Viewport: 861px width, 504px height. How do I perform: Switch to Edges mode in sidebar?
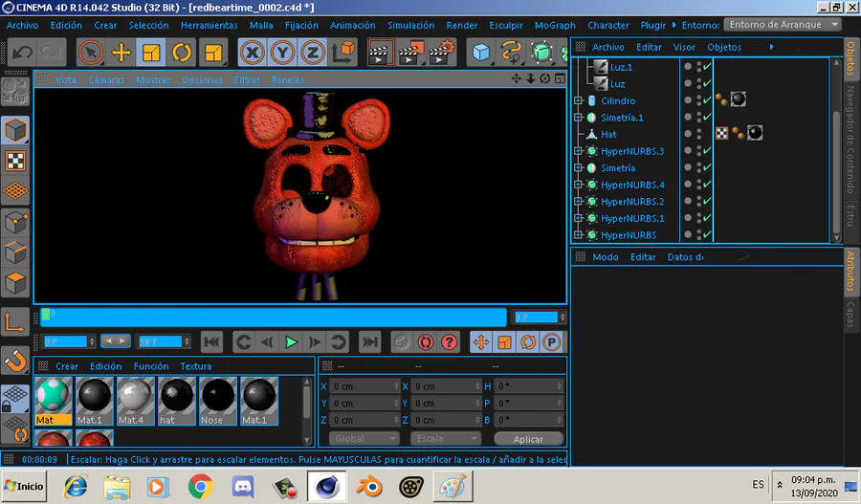15,252
